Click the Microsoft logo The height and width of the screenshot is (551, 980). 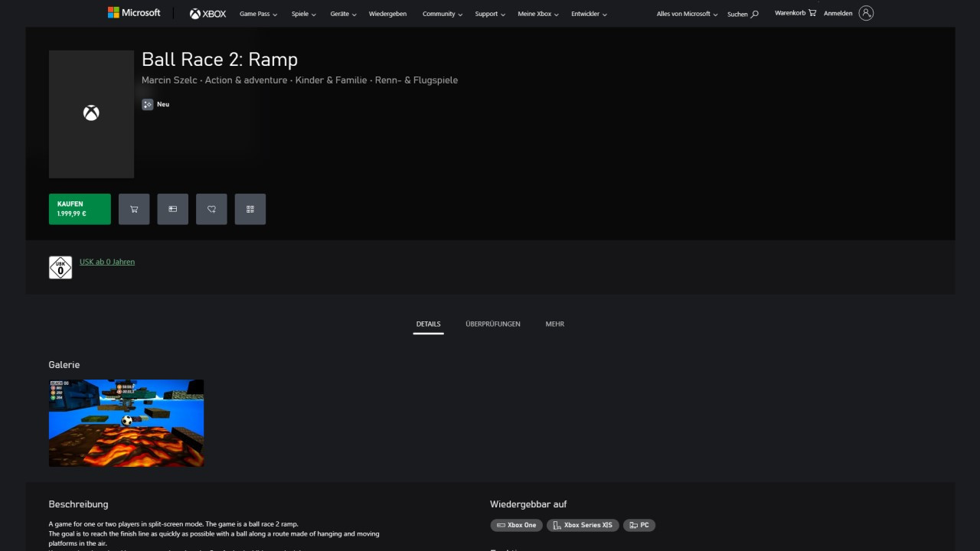click(134, 13)
